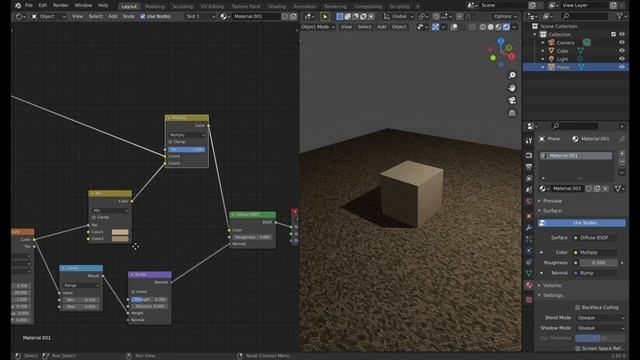Open the Object Mode dropdown
The image size is (640, 360).
point(318,27)
